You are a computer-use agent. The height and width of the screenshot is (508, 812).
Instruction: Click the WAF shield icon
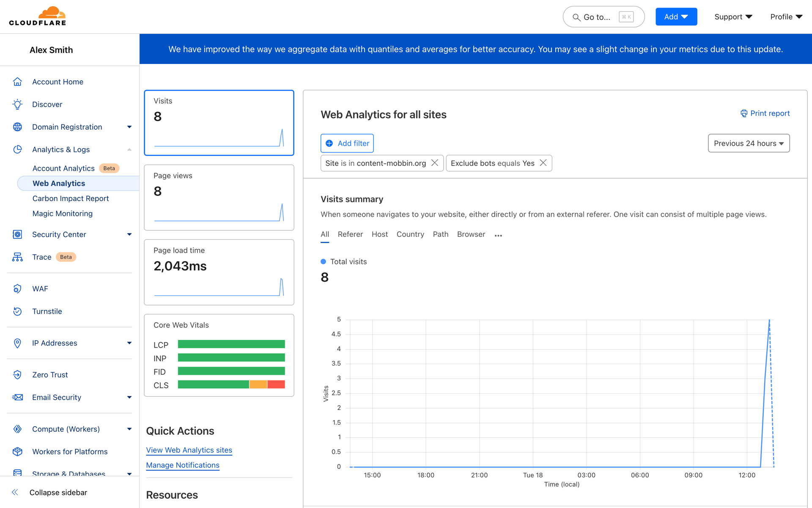tap(17, 289)
